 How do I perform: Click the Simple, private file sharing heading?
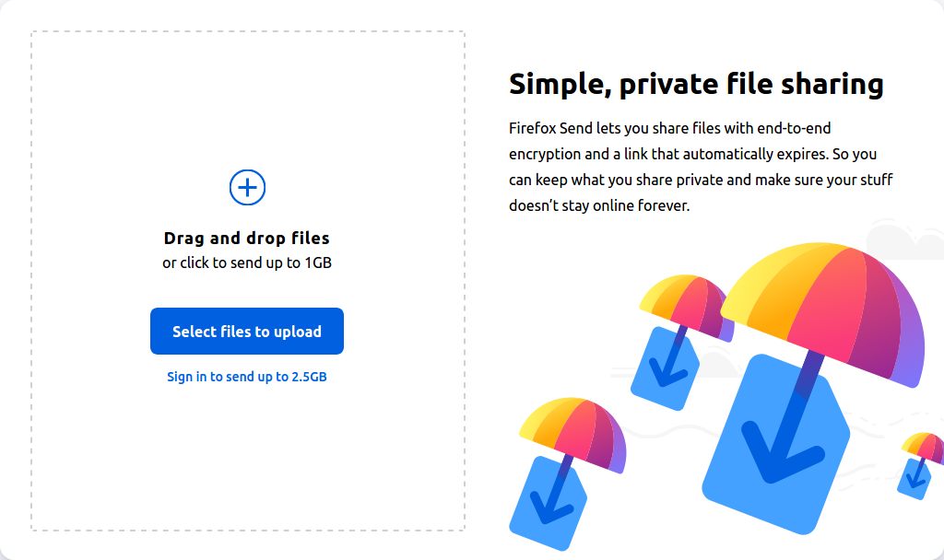[694, 83]
